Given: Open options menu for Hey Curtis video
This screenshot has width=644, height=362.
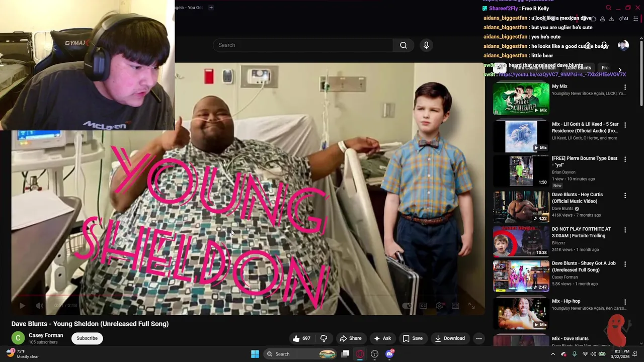Looking at the screenshot, I should pos(625,195).
